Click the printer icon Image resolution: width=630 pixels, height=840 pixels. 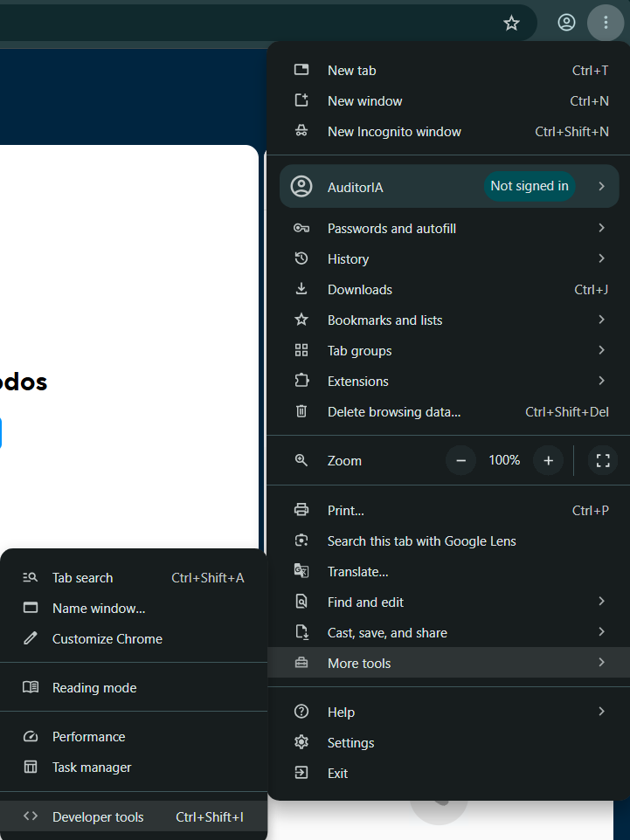tap(301, 510)
